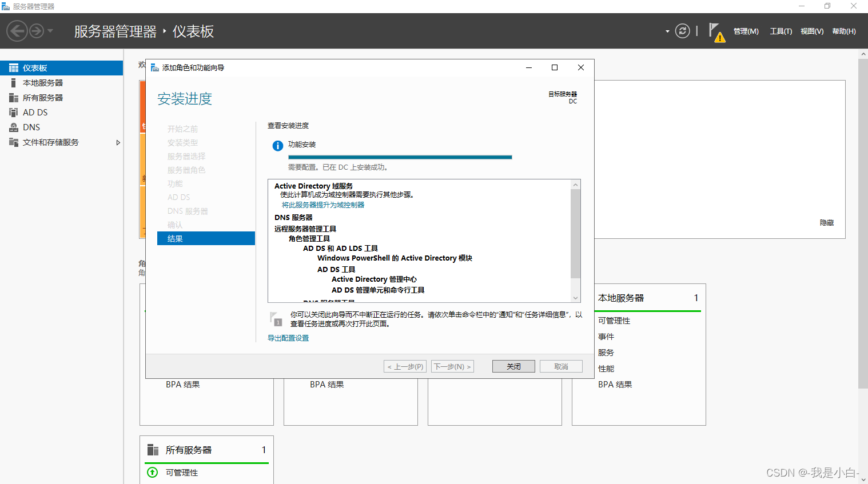Viewport: 868px width, 484px height.
Task: Click 性能 in 本地服务器 tile
Action: [x=606, y=369]
